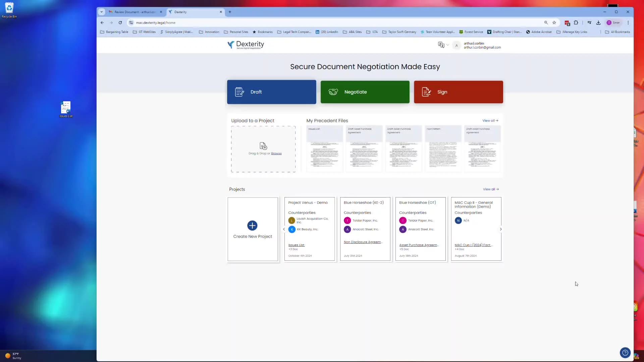Open the help question mark button

coord(625,353)
